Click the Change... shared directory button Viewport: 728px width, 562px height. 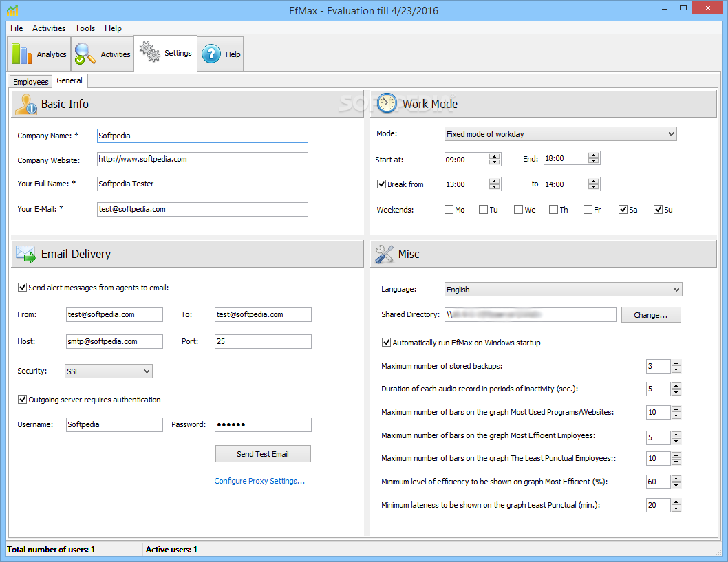651,314
